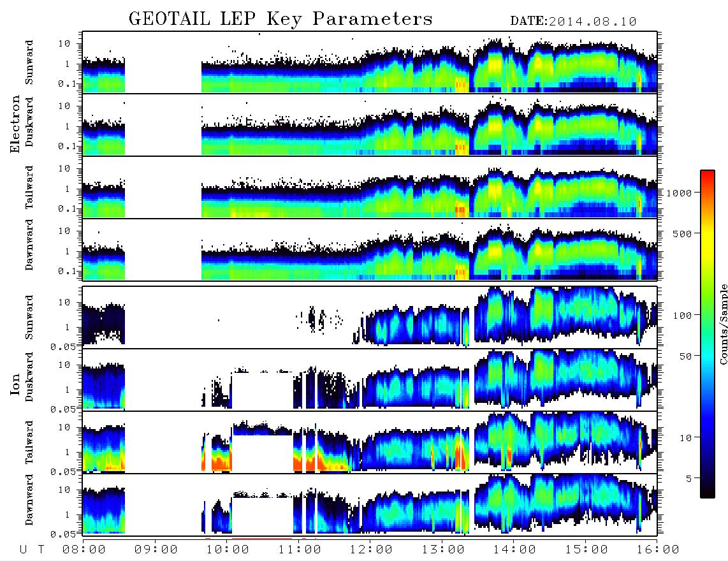Click the rainbow color scale bar
Viewport: 728px width, 561px height.
[708, 334]
